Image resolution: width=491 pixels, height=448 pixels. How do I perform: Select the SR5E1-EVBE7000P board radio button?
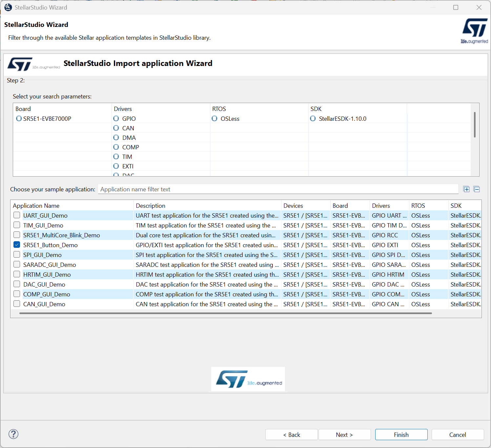pos(19,118)
